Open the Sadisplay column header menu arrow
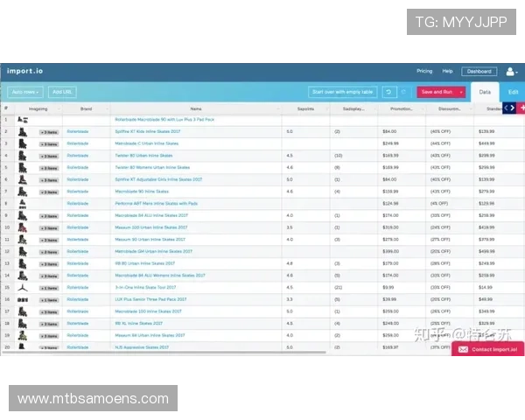 pyautogui.click(x=375, y=108)
